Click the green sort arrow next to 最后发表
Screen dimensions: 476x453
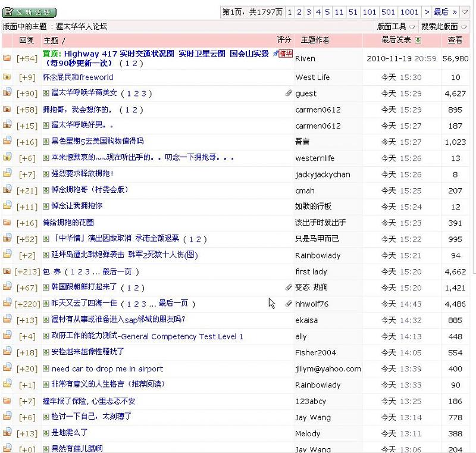click(418, 40)
